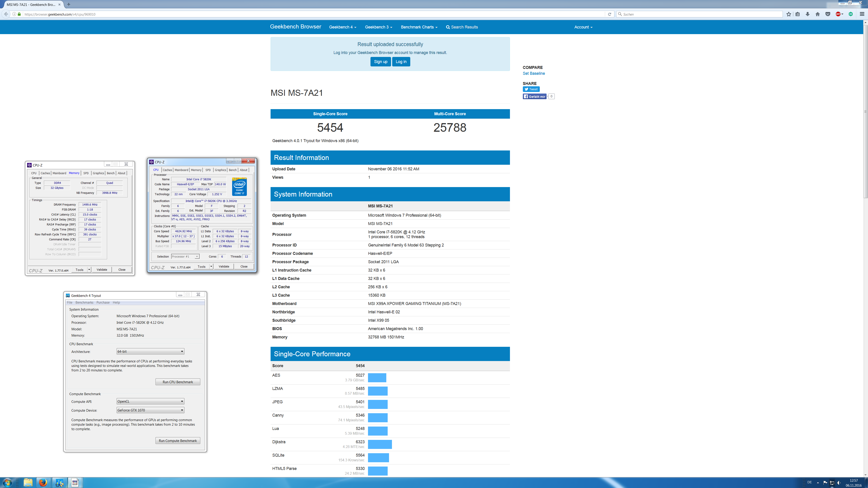Screen dimensions: 868x488
Task: Click the Facebook Gefällt mir button
Action: [534, 97]
